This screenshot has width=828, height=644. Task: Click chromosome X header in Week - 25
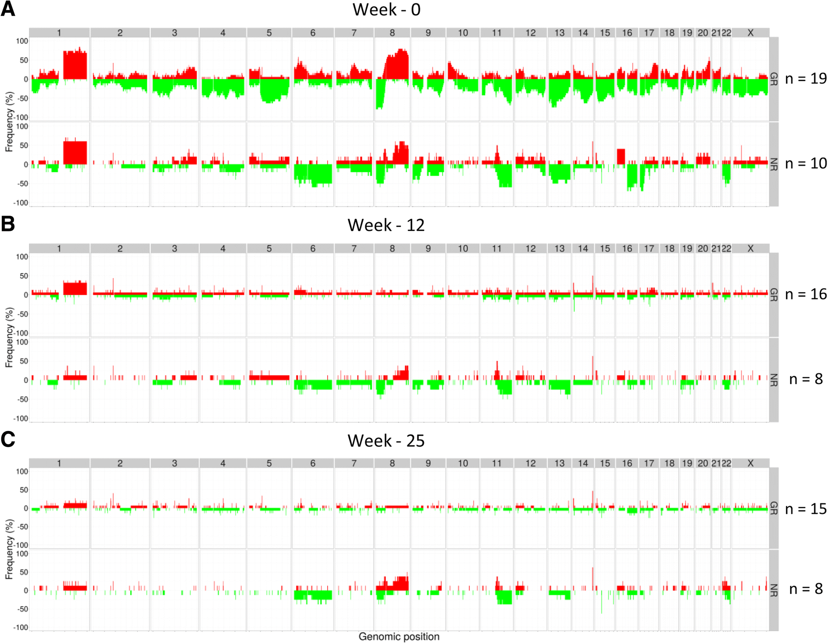tap(751, 463)
